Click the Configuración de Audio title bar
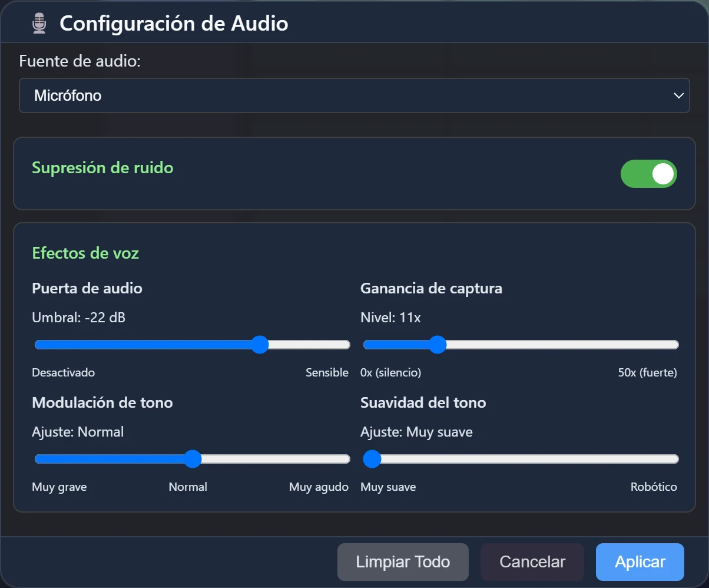Viewport: 709px width, 588px height. (173, 23)
